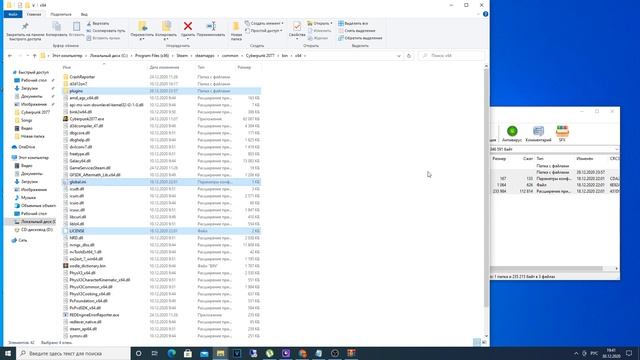Open the Windows Start menu
This screenshot has width=640, height=360.
point(8,353)
